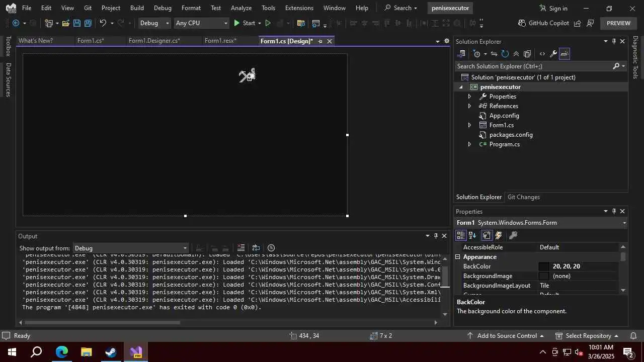
Task: Open the Toolbox side panel tab
Action: 8,46
